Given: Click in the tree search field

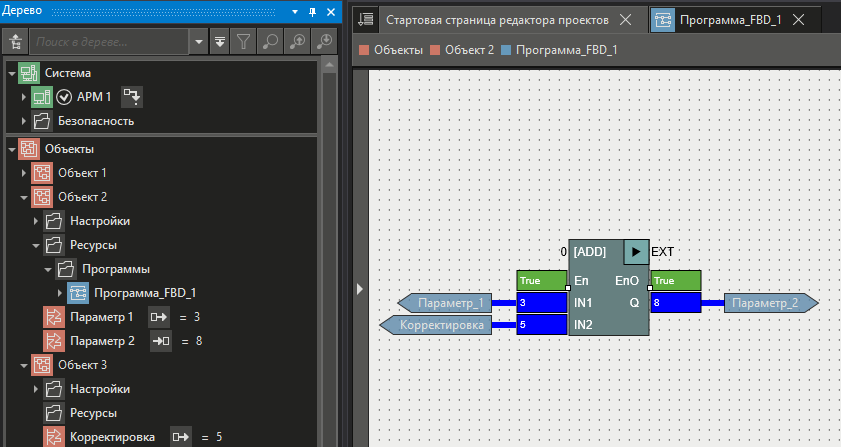Looking at the screenshot, I should click(109, 41).
